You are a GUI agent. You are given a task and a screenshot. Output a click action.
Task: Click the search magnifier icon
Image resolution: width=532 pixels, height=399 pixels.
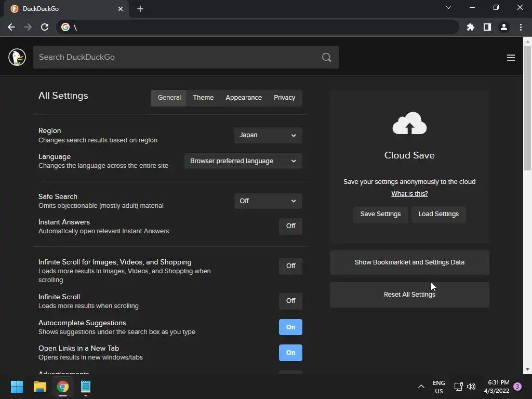point(326,57)
